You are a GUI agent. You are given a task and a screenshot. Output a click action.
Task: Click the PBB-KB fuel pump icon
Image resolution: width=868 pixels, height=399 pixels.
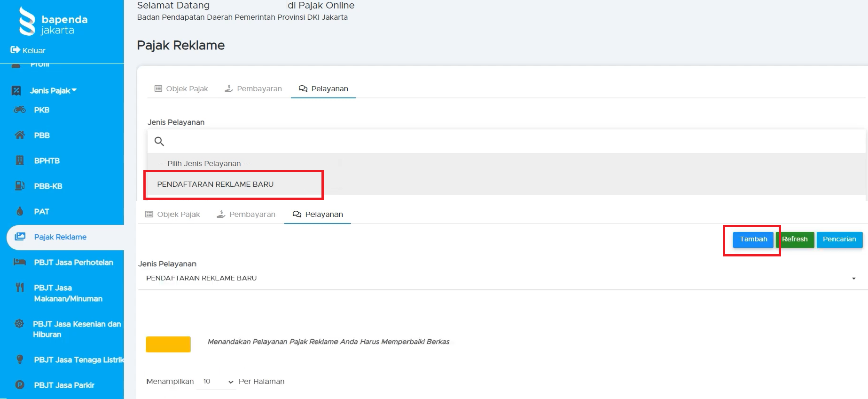20,186
